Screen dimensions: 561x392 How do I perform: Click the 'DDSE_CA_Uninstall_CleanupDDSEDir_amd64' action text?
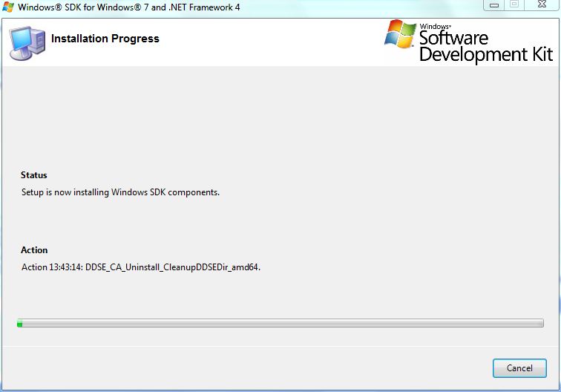172,267
